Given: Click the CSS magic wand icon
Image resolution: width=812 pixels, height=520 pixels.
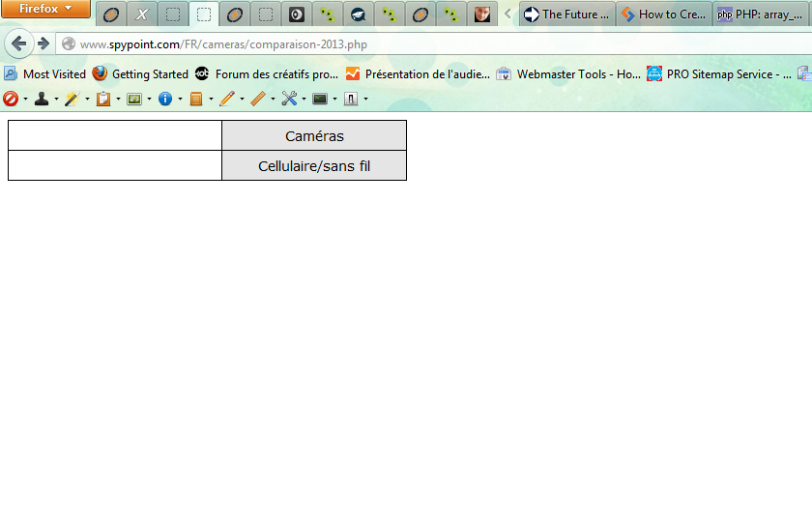Looking at the screenshot, I should (x=72, y=99).
